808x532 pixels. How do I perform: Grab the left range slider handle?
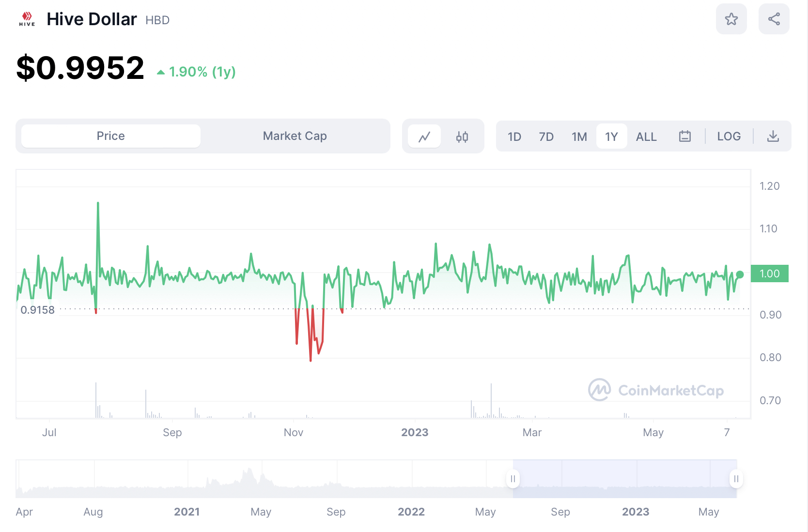513,479
